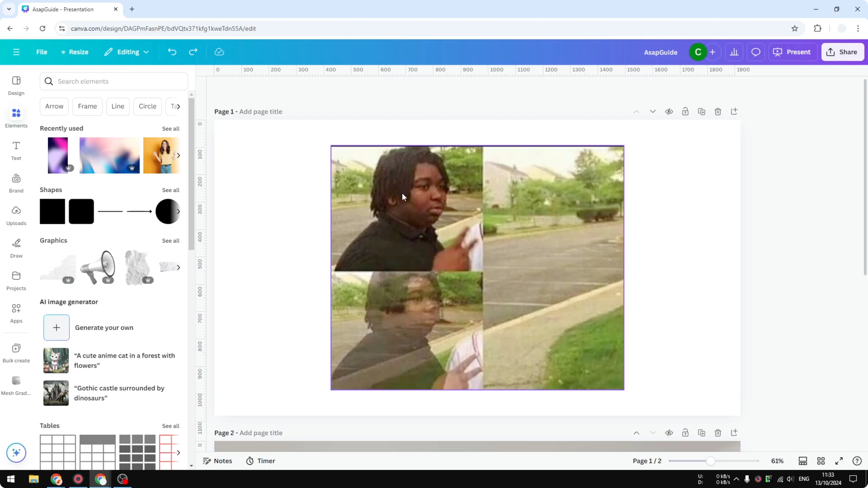Image resolution: width=868 pixels, height=488 pixels.
Task: Click the green C profile avatar
Action: [x=698, y=52]
